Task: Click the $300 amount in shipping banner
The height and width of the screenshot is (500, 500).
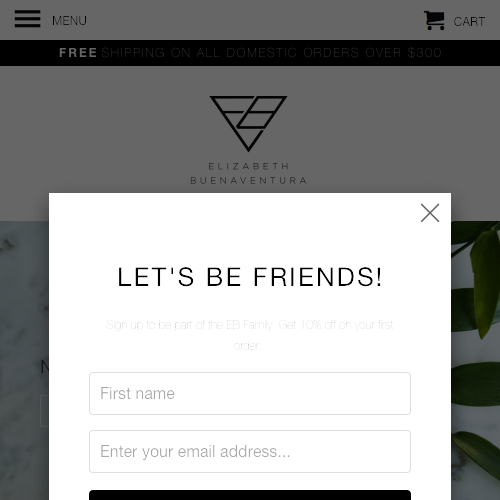Action: 424,53
